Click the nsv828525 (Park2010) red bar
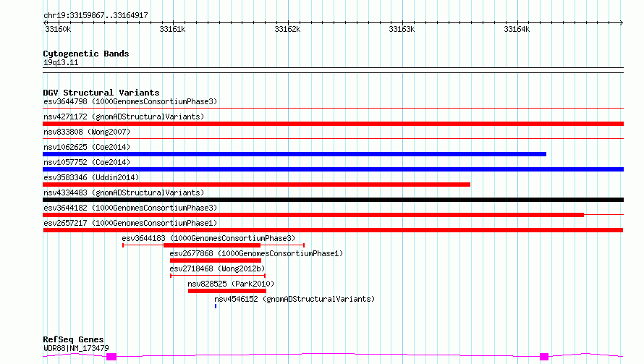Image resolution: width=644 pixels, height=364 pixels. click(227, 291)
